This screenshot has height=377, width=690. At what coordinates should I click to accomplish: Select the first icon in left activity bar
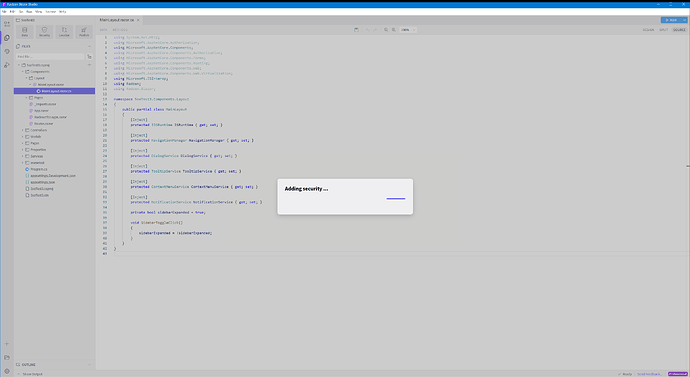(x=7, y=24)
